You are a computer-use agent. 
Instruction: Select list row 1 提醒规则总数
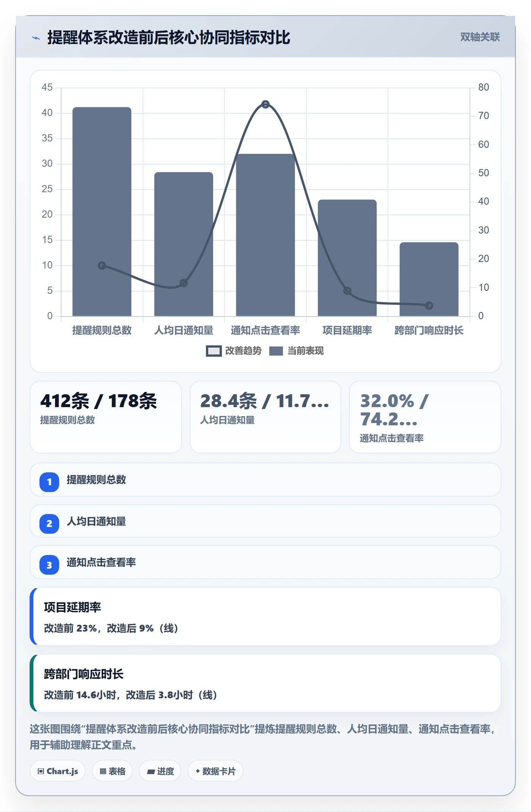point(265,480)
